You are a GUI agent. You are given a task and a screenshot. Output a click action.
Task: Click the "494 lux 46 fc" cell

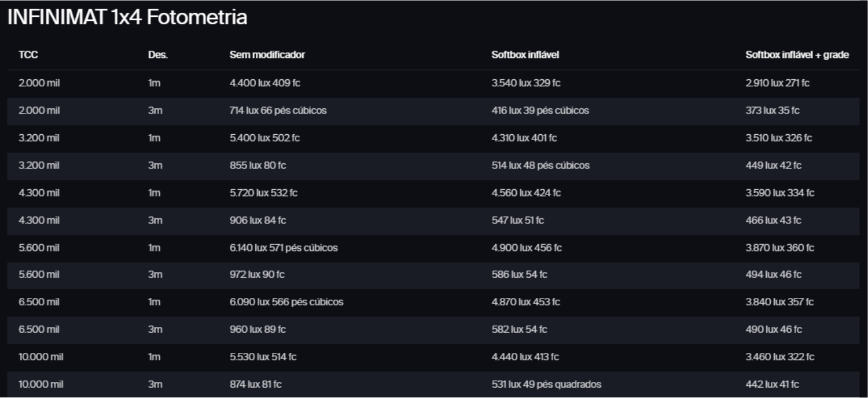pos(773,275)
